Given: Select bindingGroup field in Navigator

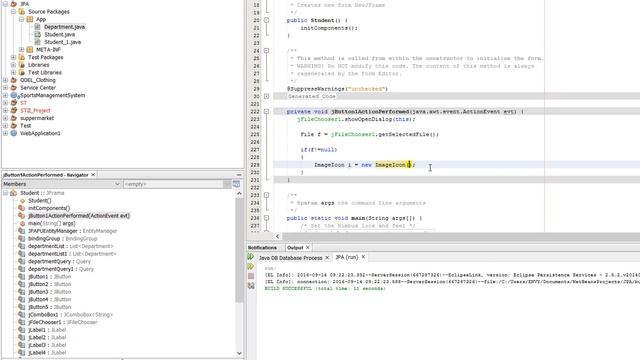Looking at the screenshot, I should (x=62, y=239).
